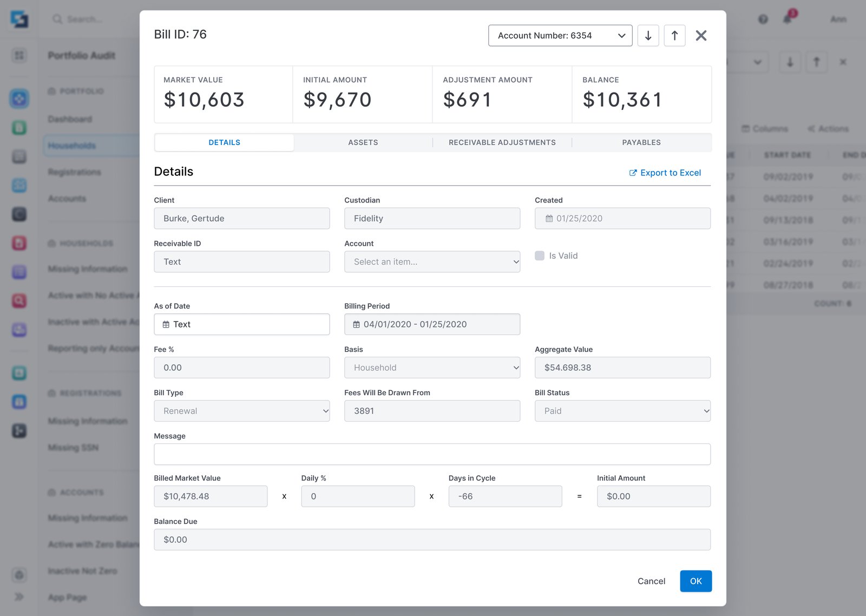Open notifications bell in background header
The width and height of the screenshot is (866, 616).
tap(788, 19)
